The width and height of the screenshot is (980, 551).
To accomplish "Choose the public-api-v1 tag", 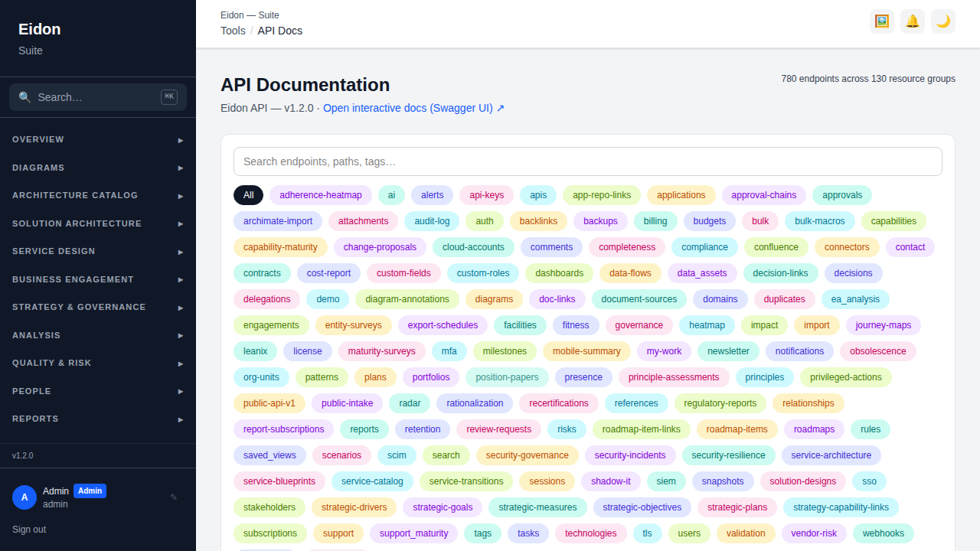I will tap(269, 403).
